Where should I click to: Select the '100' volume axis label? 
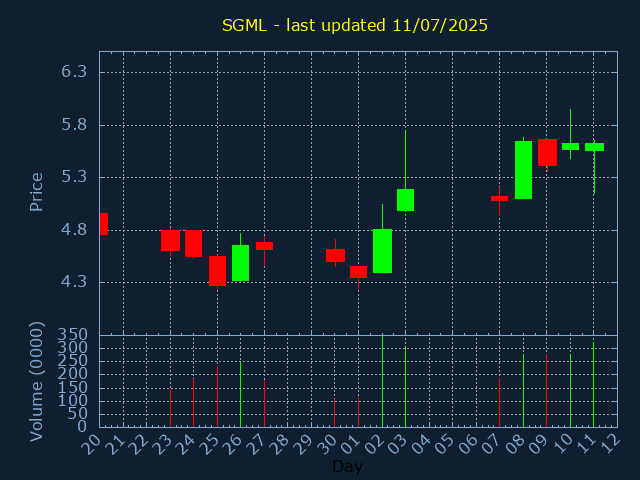tap(73, 400)
